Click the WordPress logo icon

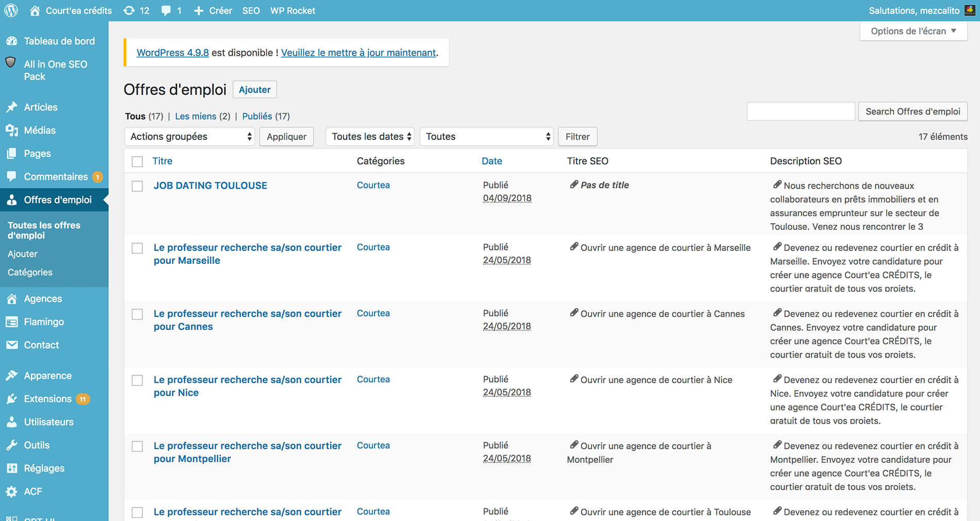pos(11,10)
